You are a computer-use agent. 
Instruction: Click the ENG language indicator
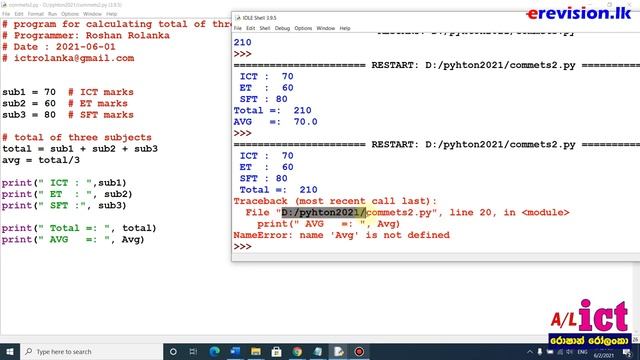(582, 352)
